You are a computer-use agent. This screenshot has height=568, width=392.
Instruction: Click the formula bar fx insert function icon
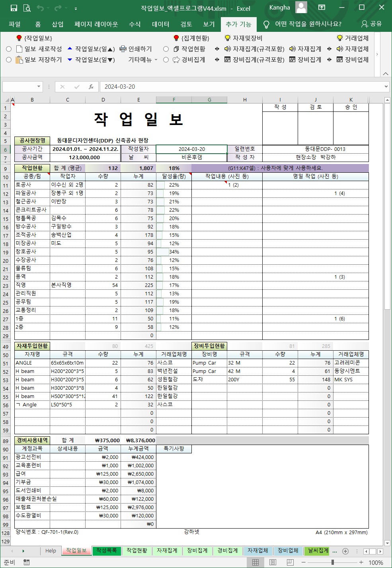91,87
